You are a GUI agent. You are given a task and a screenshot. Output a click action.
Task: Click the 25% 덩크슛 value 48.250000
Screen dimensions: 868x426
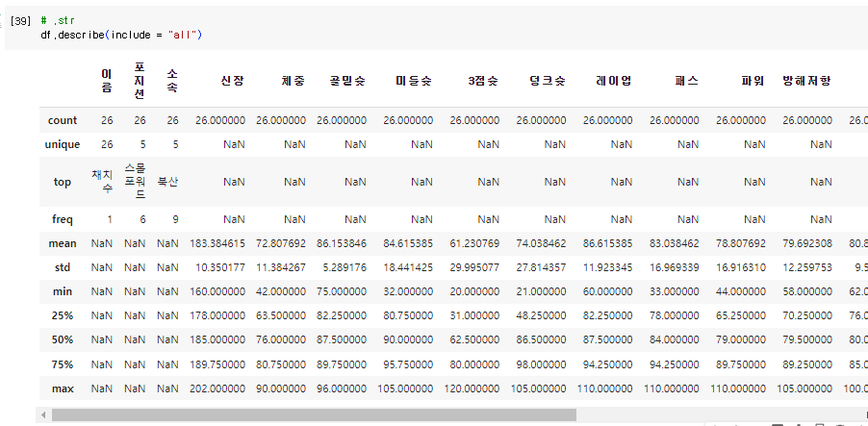(541, 316)
